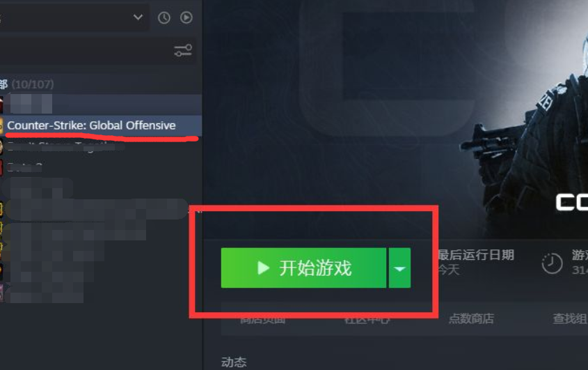This screenshot has width=588, height=370.
Task: Click the 最后运行日期 info label
Action: point(475,255)
